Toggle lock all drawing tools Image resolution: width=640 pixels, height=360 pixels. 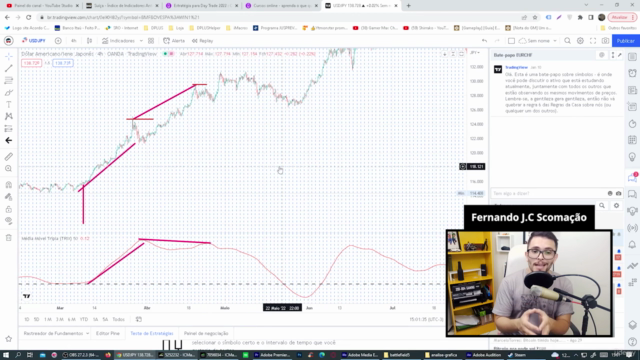[x=9, y=209]
